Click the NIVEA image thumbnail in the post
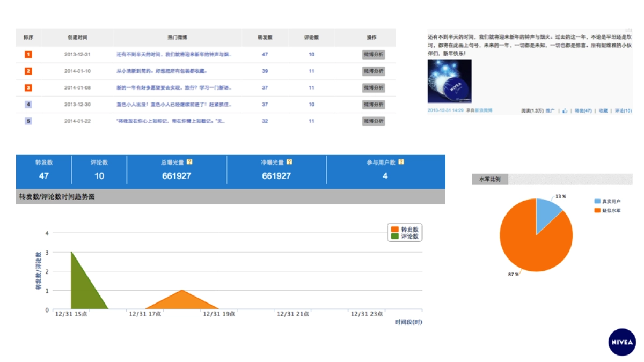Screen dimensions: 644x362 [x=450, y=80]
